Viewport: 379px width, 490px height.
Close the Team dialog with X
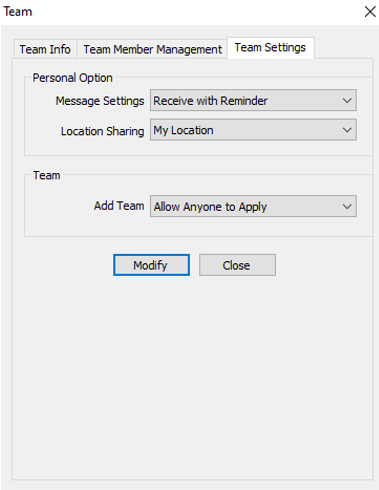370,12
